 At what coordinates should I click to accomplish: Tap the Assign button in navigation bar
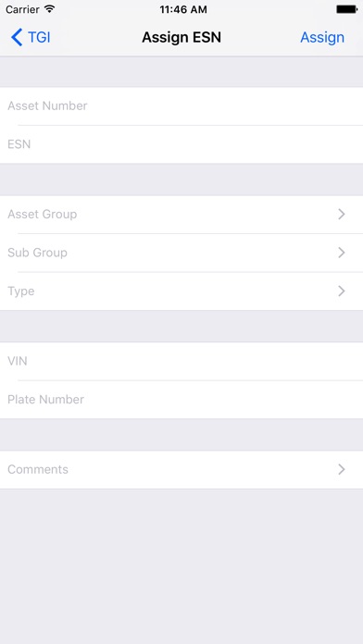[322, 37]
